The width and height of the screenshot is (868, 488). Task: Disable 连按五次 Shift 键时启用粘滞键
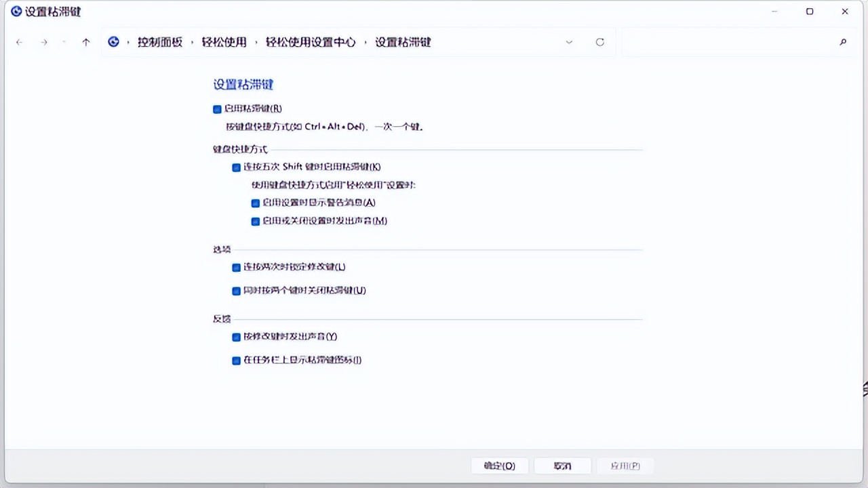tap(235, 167)
